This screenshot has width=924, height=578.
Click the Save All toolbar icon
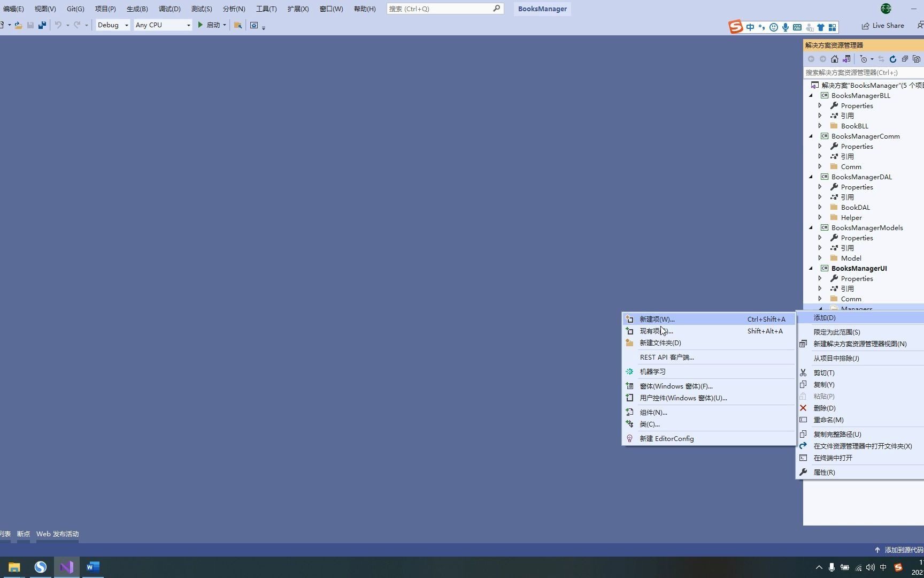(42, 25)
